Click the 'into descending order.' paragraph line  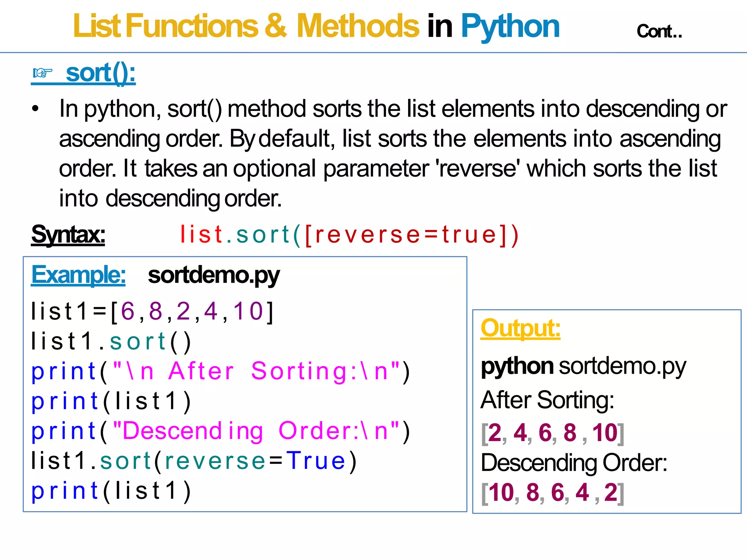pos(170,199)
